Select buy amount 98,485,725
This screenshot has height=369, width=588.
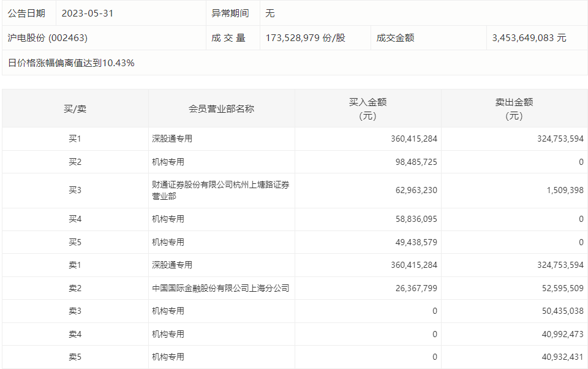[x=417, y=162]
